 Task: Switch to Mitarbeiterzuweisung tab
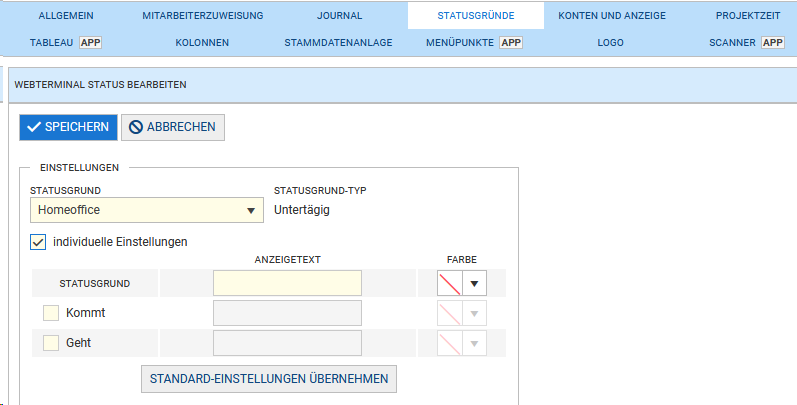pos(203,16)
